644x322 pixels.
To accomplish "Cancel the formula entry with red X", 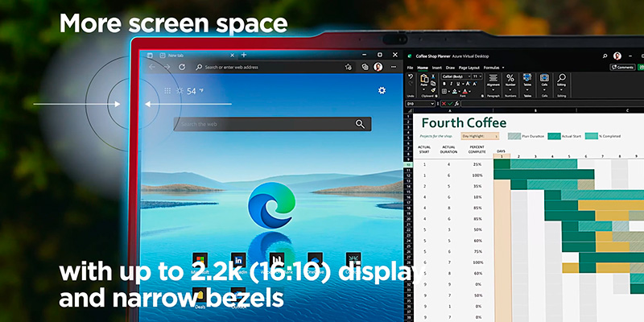I will (x=444, y=104).
